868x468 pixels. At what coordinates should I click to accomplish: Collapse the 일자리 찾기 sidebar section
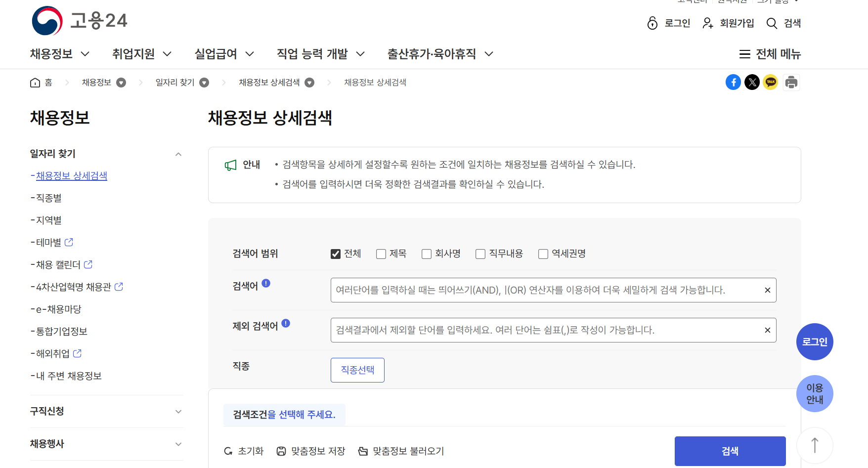point(106,154)
